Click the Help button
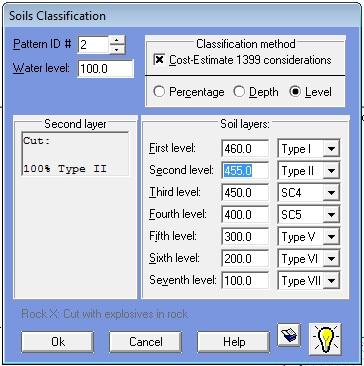Screen dimensions: 364x366 233,342
